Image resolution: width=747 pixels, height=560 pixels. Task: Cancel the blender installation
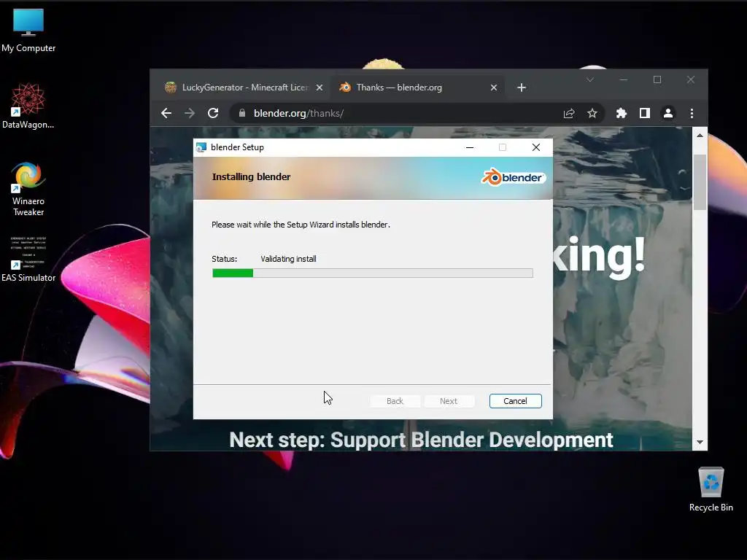click(516, 401)
